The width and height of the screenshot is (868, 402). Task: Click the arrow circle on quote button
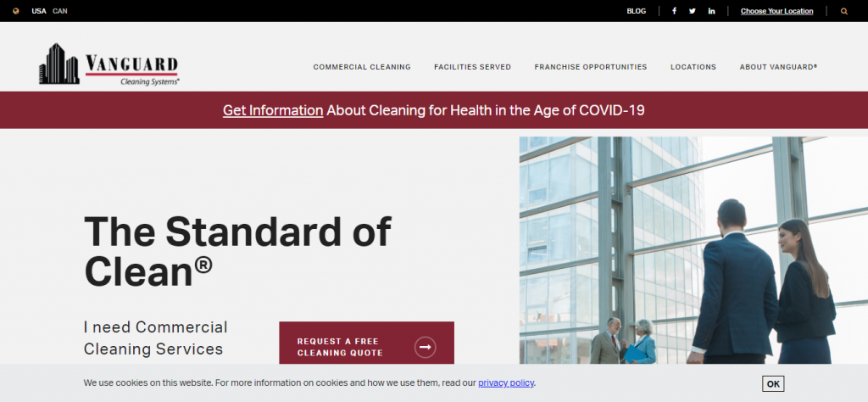pyautogui.click(x=425, y=347)
